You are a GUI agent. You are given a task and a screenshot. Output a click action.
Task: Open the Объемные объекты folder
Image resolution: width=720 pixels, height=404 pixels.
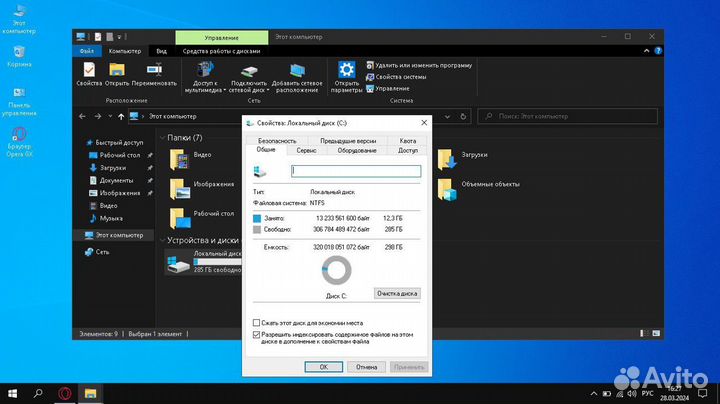[445, 186]
